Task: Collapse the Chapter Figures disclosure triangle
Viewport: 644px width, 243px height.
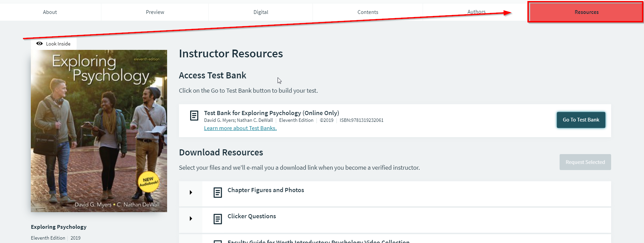Action: [190, 192]
